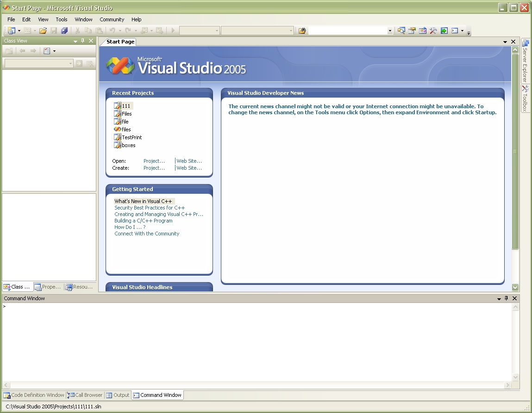Switch to the Output tab

(x=118, y=395)
